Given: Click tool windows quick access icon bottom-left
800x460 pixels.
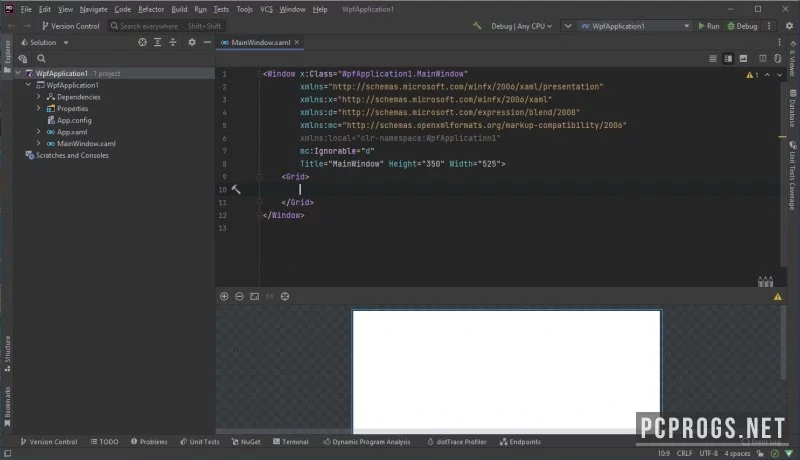Looking at the screenshot, I should [x=8, y=453].
